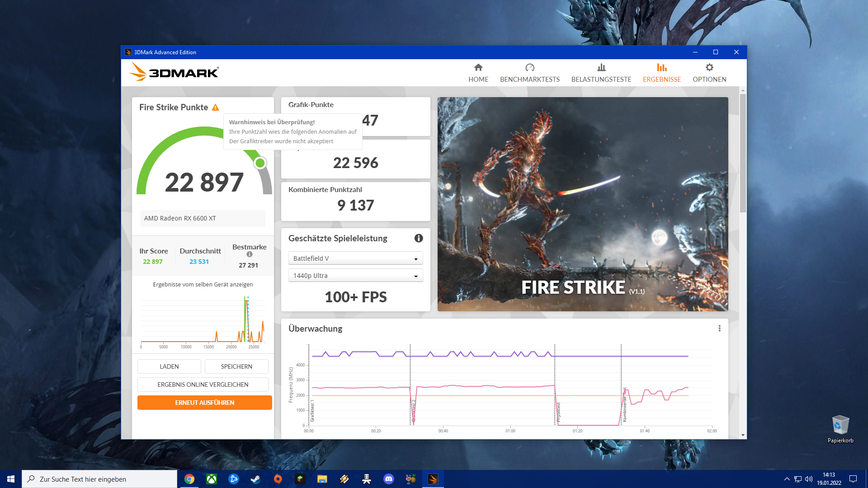The width and height of the screenshot is (868, 488).
Task: Click the Geschätzte Spieleleistung info icon
Action: [x=419, y=238]
